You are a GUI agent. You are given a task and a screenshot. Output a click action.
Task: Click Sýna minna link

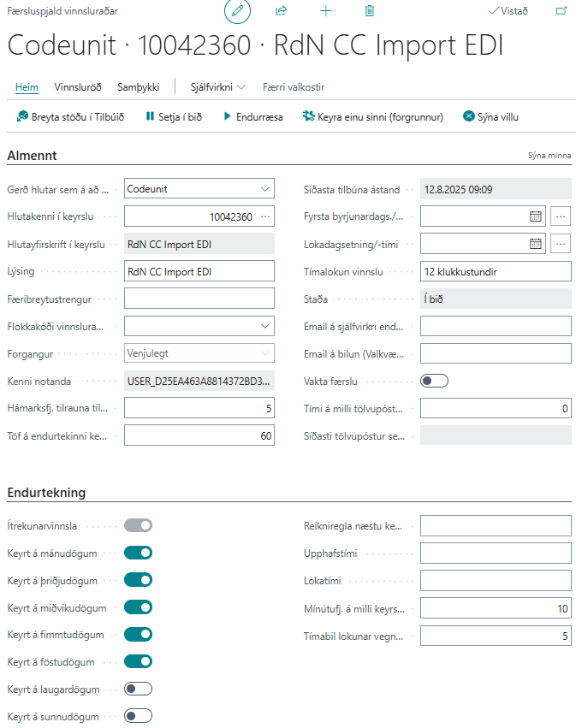point(549,156)
